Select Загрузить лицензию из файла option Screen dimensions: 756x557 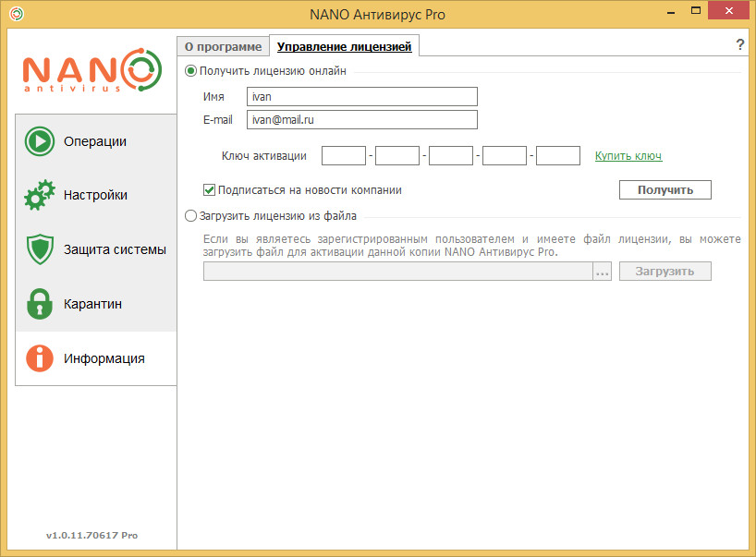point(191,216)
